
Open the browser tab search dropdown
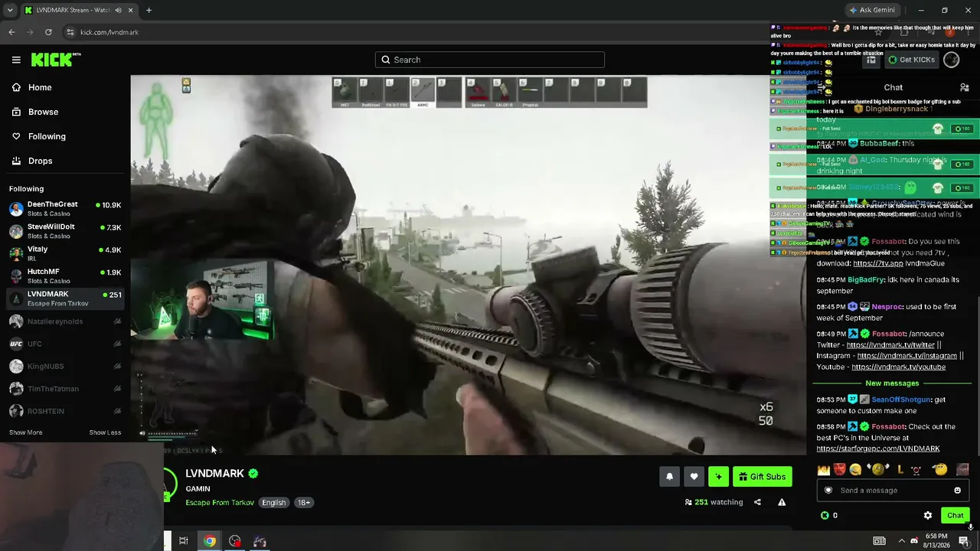click(x=10, y=10)
